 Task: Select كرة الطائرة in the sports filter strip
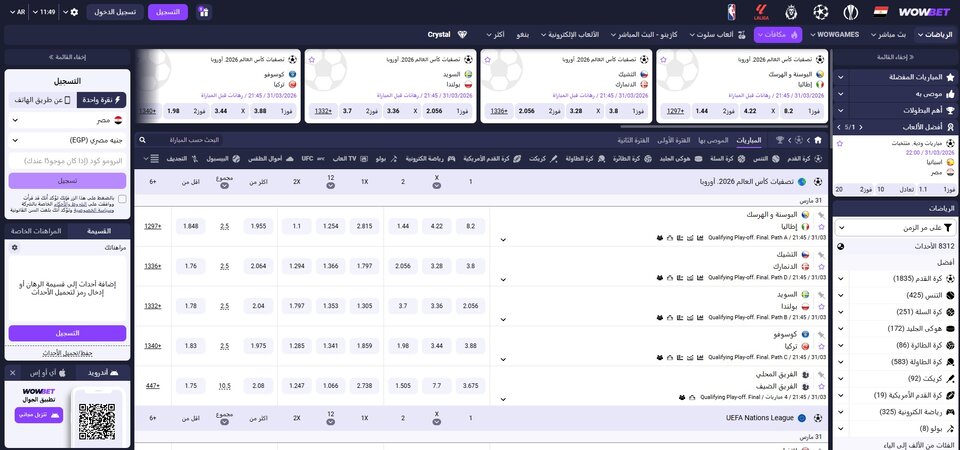tap(632, 159)
